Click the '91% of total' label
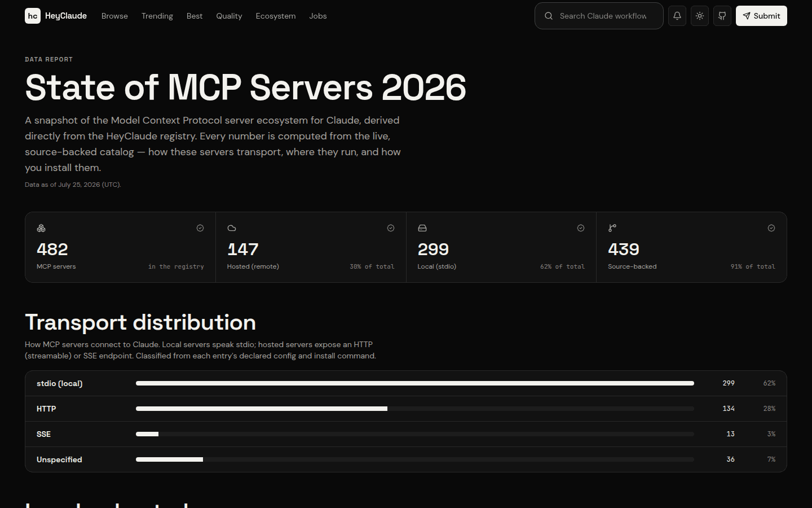Image resolution: width=812 pixels, height=508 pixels. coord(753,266)
